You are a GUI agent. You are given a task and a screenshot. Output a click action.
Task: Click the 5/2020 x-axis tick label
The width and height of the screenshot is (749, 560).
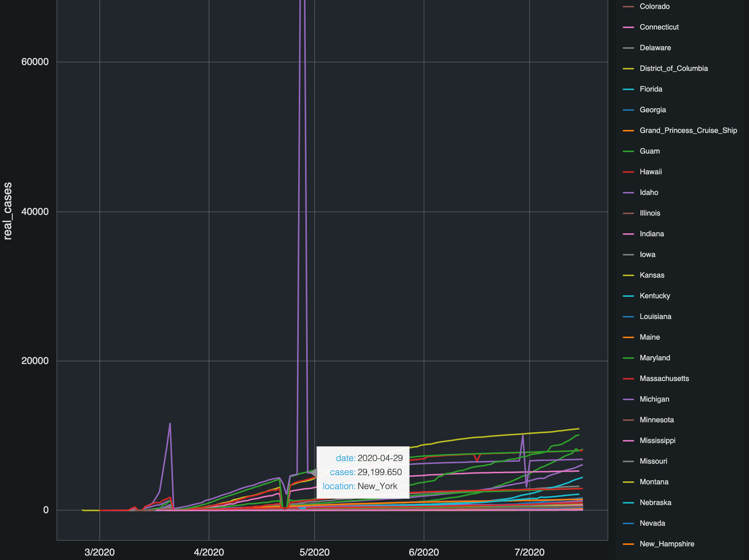click(314, 552)
